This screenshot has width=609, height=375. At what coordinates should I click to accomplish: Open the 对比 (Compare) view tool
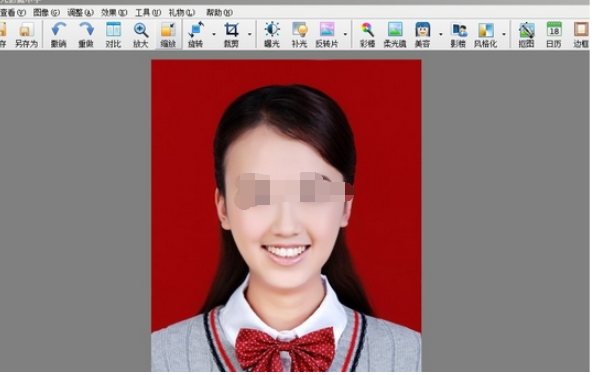click(113, 35)
